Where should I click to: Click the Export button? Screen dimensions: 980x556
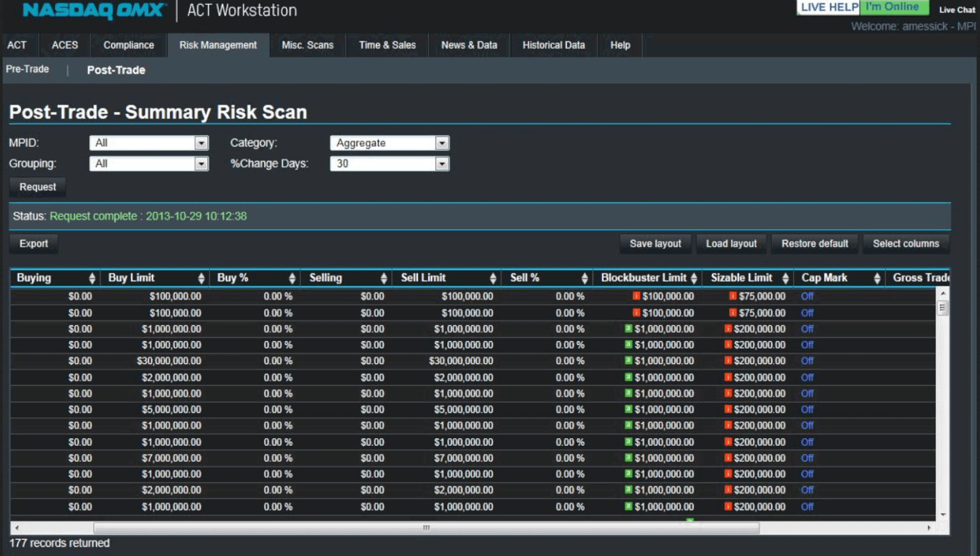coord(34,244)
